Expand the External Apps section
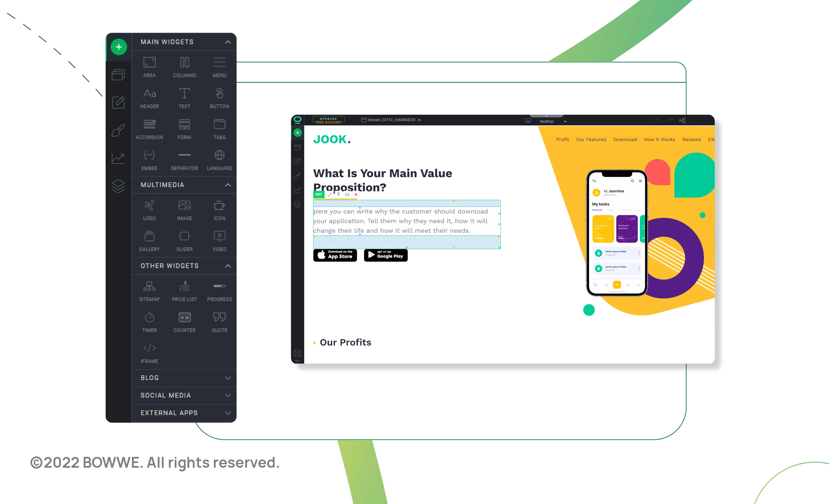The width and height of the screenshot is (829, 504). pyautogui.click(x=184, y=413)
